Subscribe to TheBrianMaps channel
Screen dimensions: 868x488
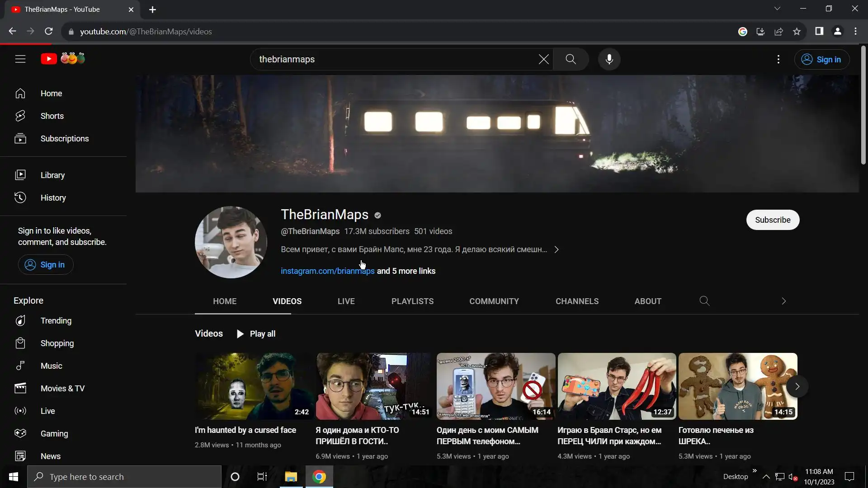(x=772, y=220)
